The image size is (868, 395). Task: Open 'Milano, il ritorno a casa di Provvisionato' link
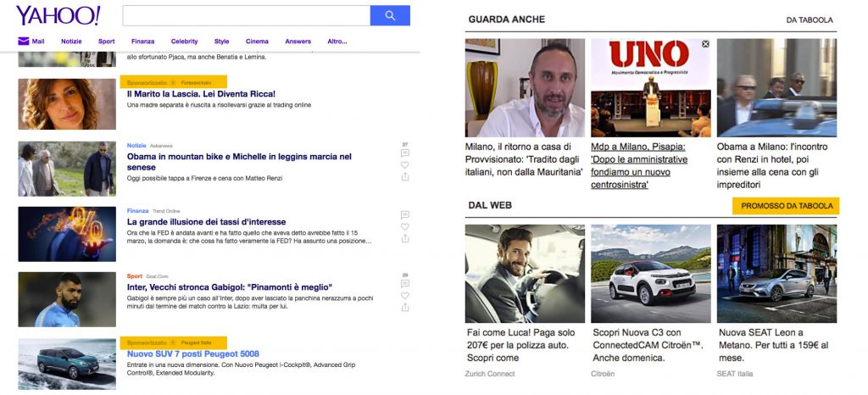coord(524,159)
